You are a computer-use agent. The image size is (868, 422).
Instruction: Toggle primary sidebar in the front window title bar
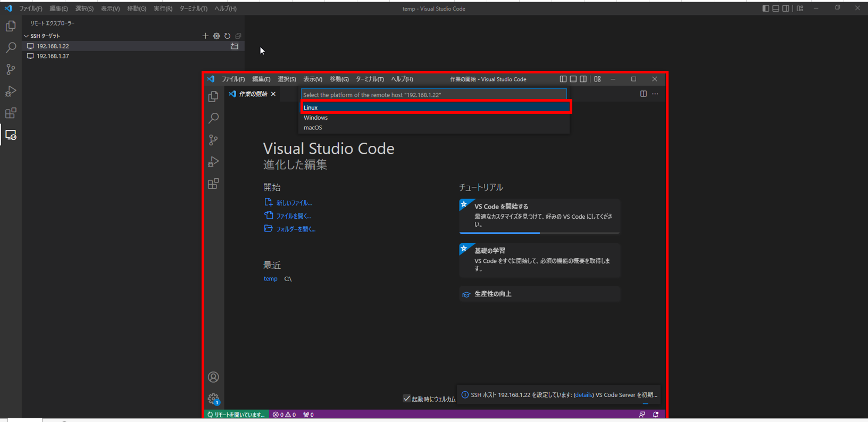[x=563, y=79]
